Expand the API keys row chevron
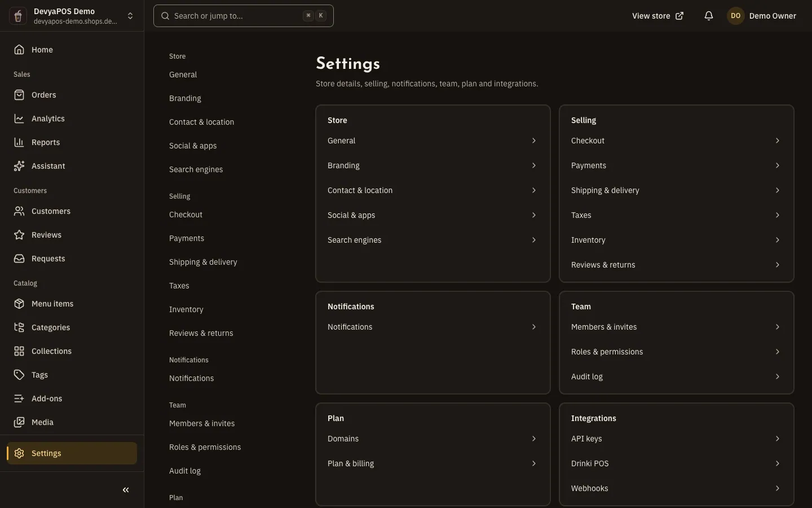This screenshot has height=508, width=812. (x=777, y=439)
